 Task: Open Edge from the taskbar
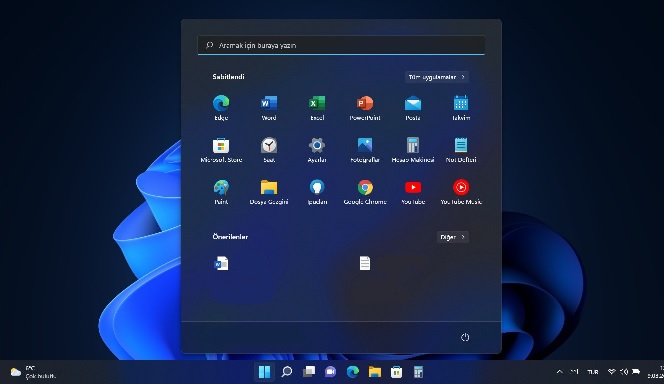tap(352, 372)
